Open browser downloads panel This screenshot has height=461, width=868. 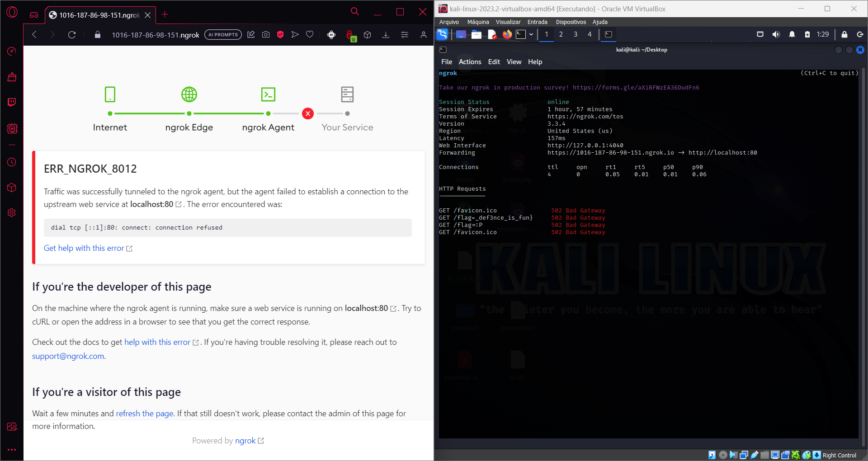click(x=386, y=35)
